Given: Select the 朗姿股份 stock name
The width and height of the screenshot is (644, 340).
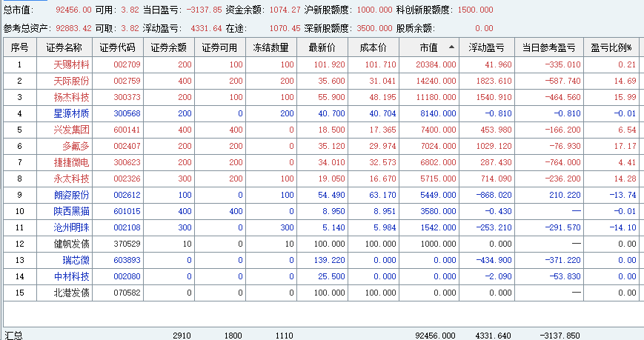Looking at the screenshot, I should click(71, 195).
